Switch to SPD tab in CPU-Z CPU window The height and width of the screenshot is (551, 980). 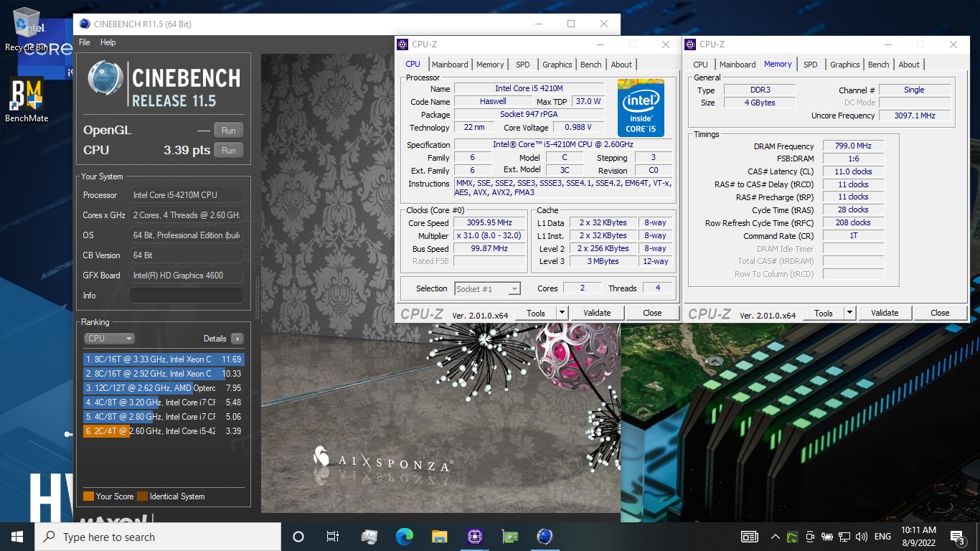point(523,65)
